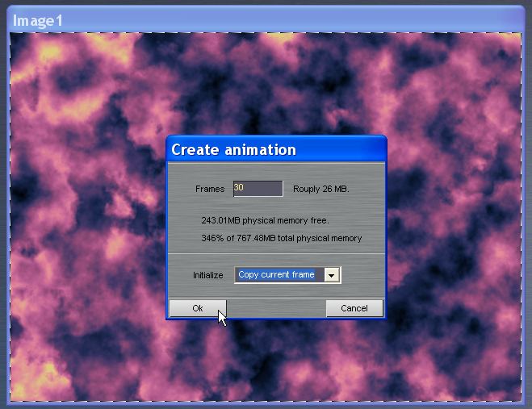Click the '346% of 767.48MB' memory line
This screenshot has width=532, height=409.
[281, 239]
